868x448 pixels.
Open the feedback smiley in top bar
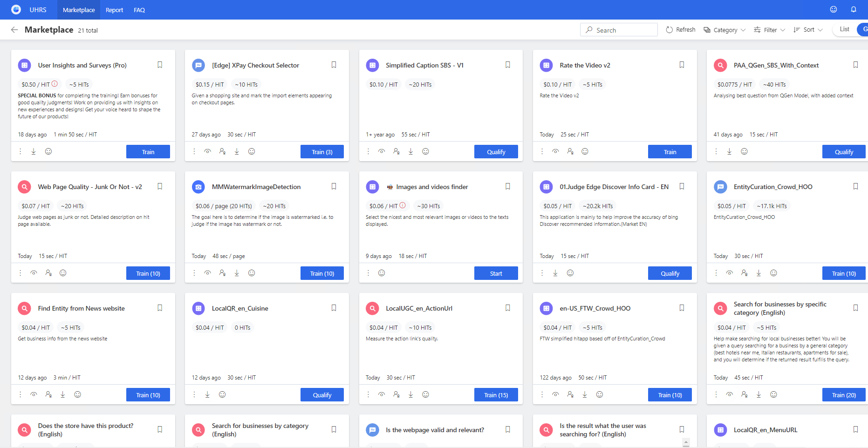click(x=834, y=9)
